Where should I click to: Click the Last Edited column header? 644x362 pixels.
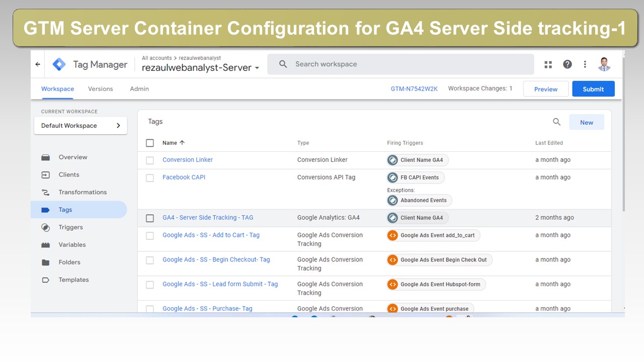point(549,143)
